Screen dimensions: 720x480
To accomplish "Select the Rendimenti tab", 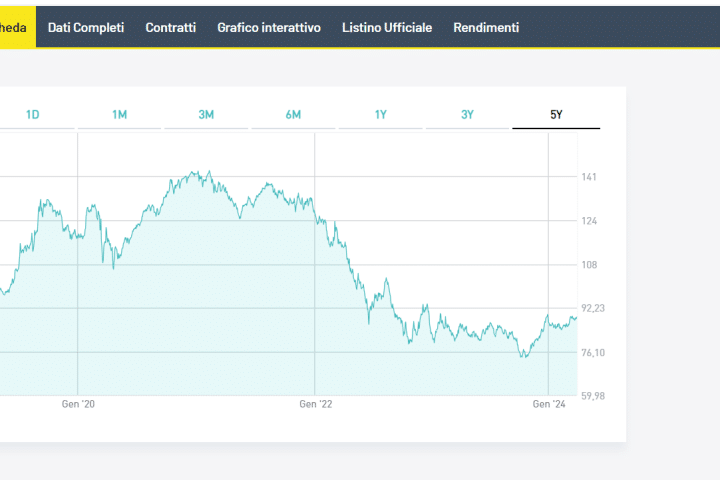I will 486,27.
